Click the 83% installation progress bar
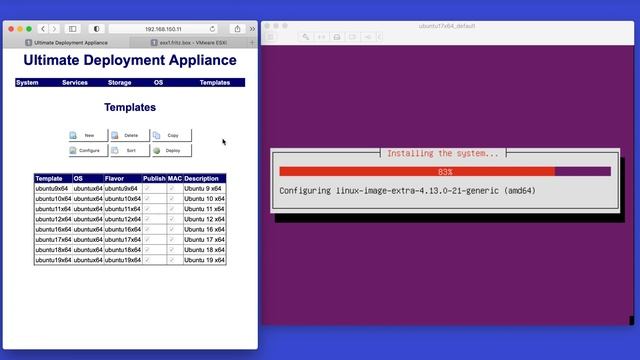Viewport: 640px width, 360px height. [445, 171]
